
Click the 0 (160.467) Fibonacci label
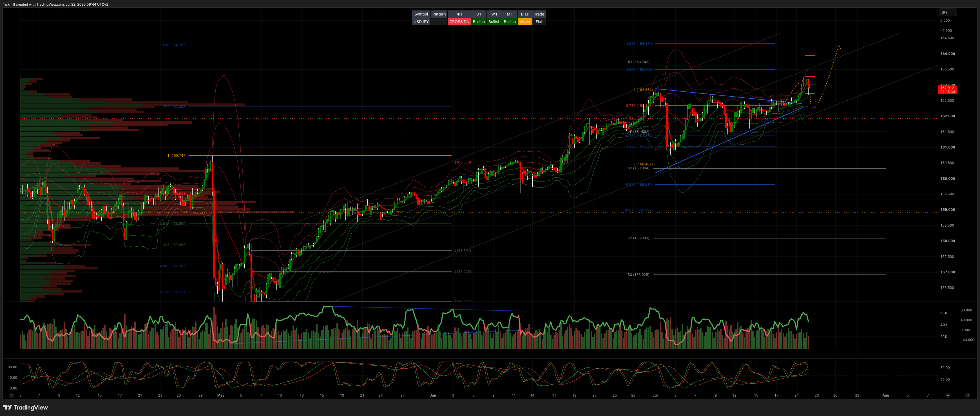point(643,164)
